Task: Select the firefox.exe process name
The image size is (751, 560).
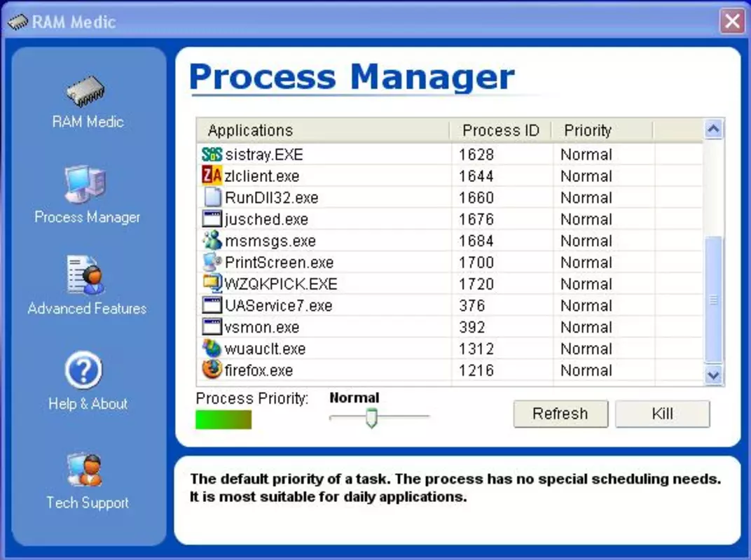Action: [x=259, y=370]
